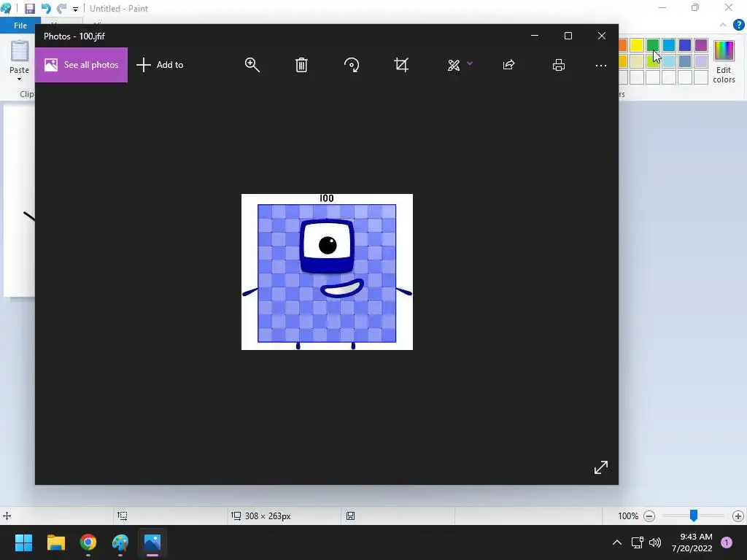The width and height of the screenshot is (747, 560).
Task: Enter fullscreen with the diagonal arrows icon
Action: click(601, 467)
